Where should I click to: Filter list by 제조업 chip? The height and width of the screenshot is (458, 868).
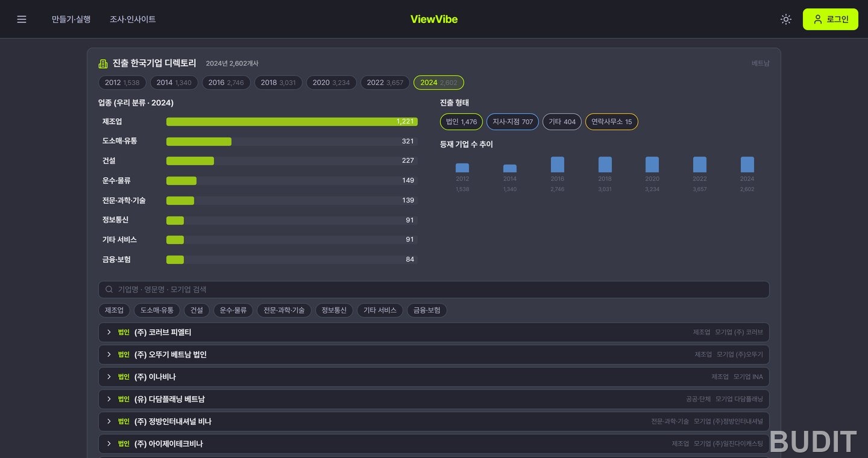114,310
